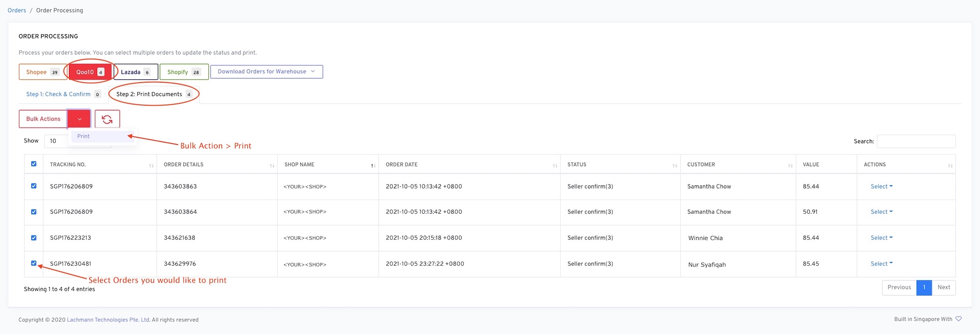Click the Search input field
980x334 pixels.
tap(915, 141)
